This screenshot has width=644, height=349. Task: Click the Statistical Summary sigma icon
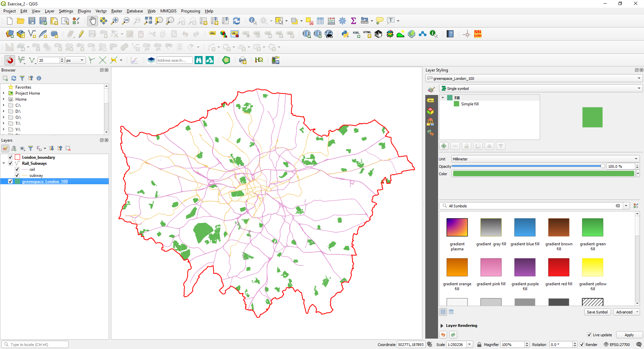354,21
